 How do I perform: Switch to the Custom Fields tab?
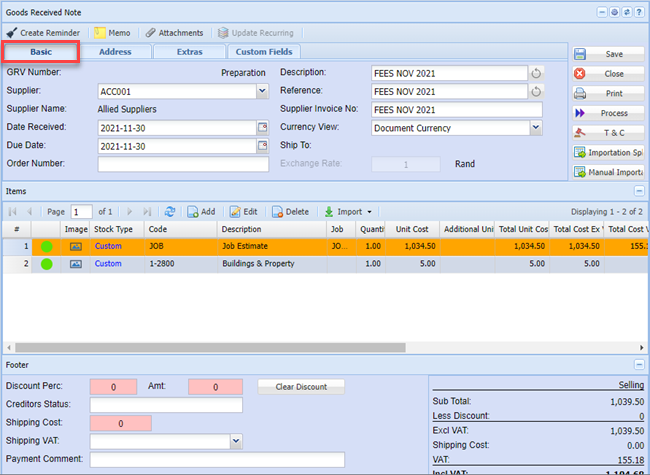[264, 51]
